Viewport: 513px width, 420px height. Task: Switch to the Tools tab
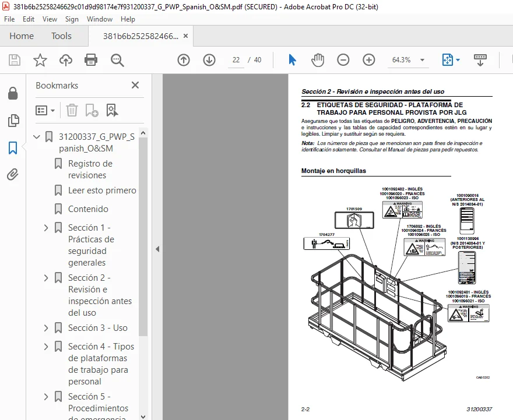61,36
